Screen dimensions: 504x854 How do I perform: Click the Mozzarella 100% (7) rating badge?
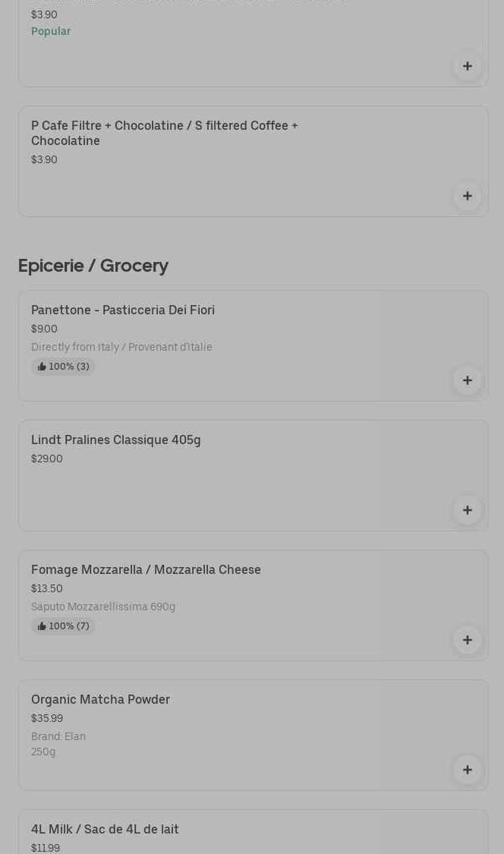point(63,626)
